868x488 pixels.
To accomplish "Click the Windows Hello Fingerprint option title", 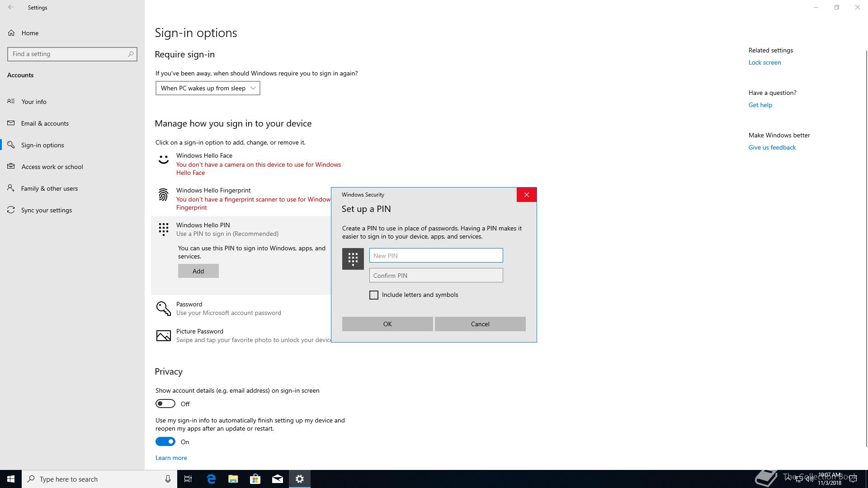I will (x=213, y=190).
